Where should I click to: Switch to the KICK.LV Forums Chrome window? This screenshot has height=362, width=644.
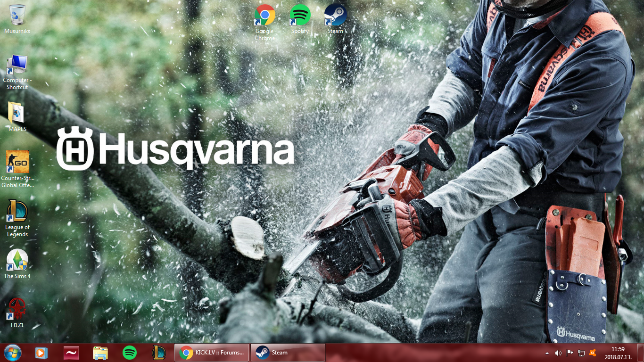[x=212, y=353]
